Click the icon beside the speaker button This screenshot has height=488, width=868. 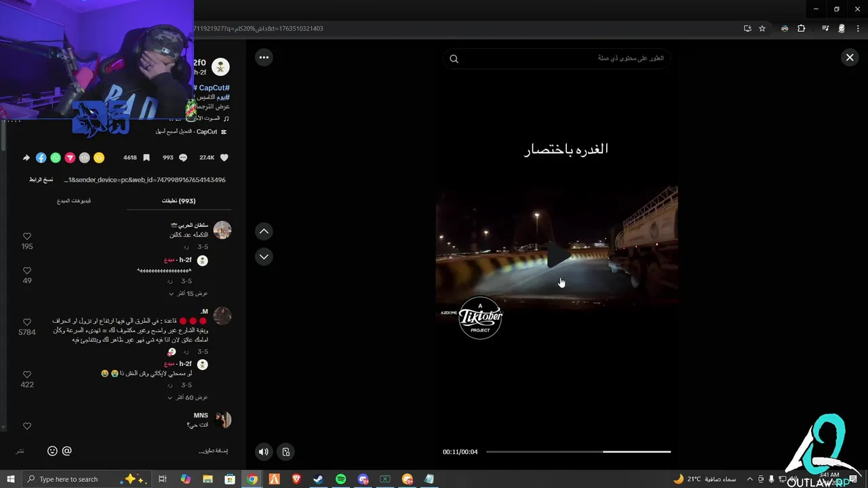pyautogui.click(x=286, y=451)
